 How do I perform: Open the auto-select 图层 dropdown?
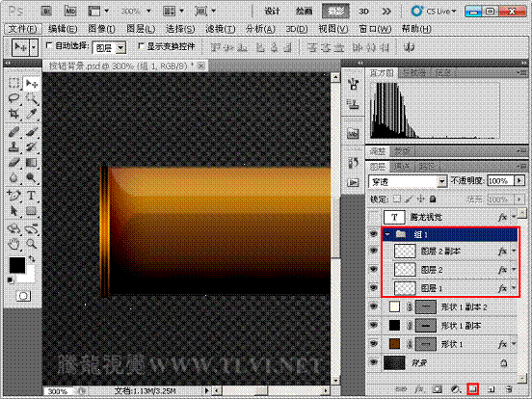(120, 48)
